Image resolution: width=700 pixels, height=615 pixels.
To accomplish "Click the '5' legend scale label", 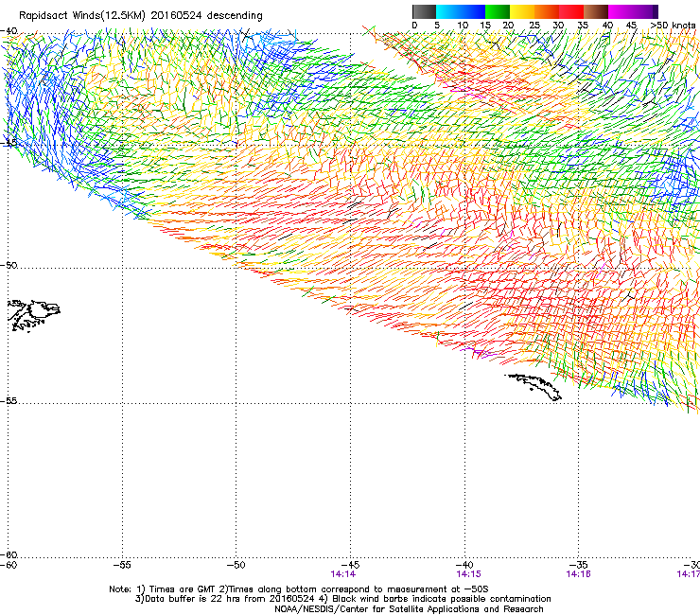I will click(x=437, y=26).
